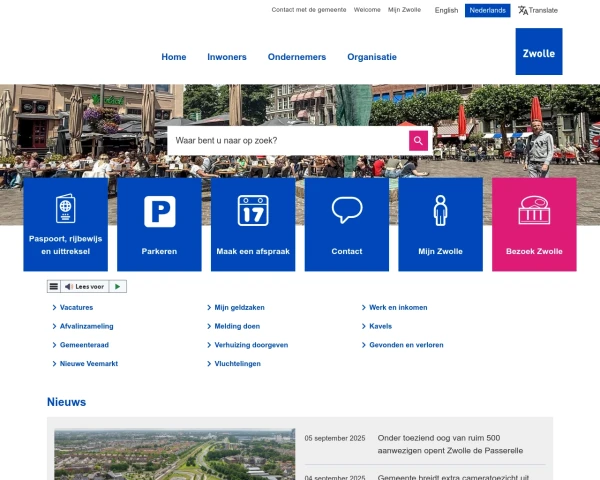Click the magenta search magnifier button
This screenshot has height=480, width=600.
pyautogui.click(x=418, y=141)
